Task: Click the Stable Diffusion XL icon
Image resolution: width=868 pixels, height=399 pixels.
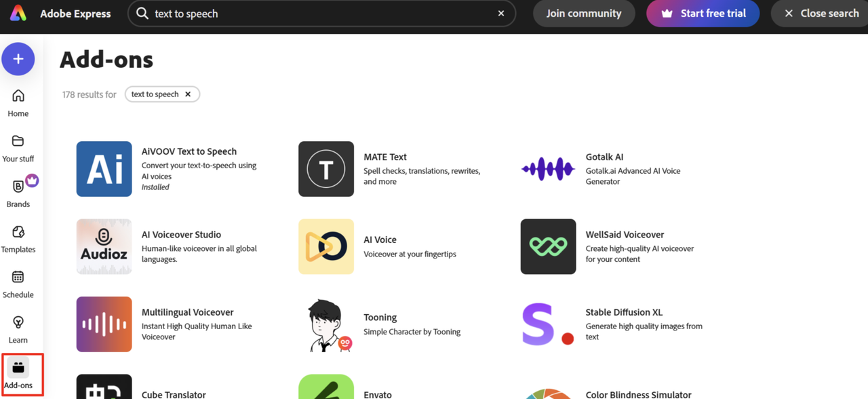Action: [548, 324]
